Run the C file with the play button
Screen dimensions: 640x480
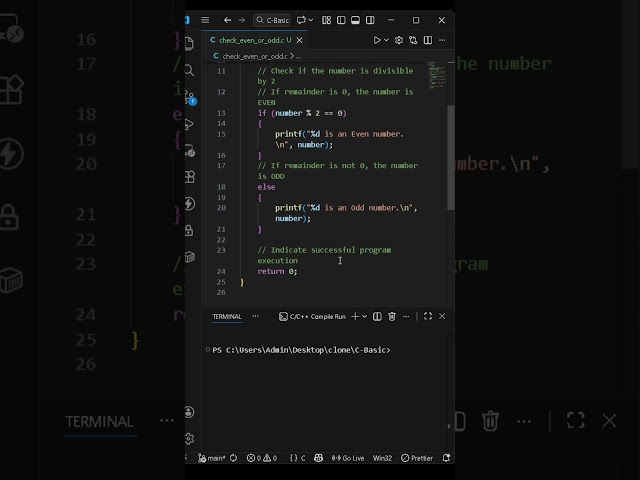click(377, 40)
